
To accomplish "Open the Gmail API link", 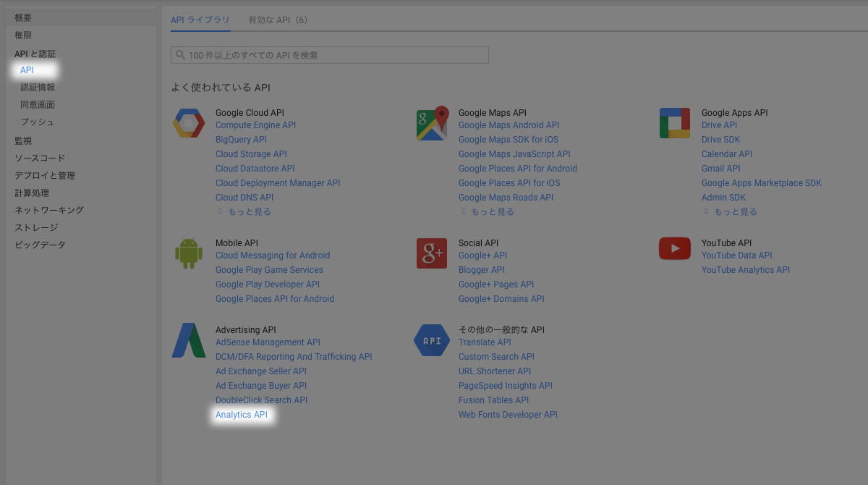I will click(721, 169).
